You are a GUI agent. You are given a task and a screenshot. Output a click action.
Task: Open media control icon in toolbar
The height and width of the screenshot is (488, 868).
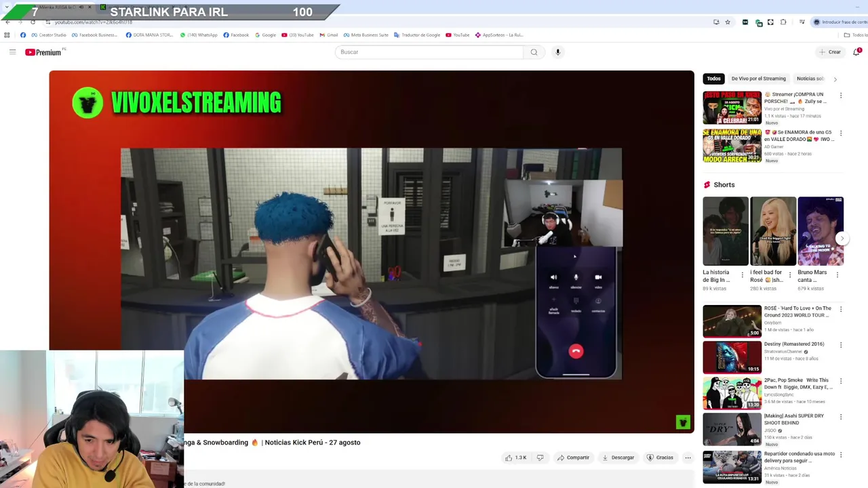click(802, 22)
